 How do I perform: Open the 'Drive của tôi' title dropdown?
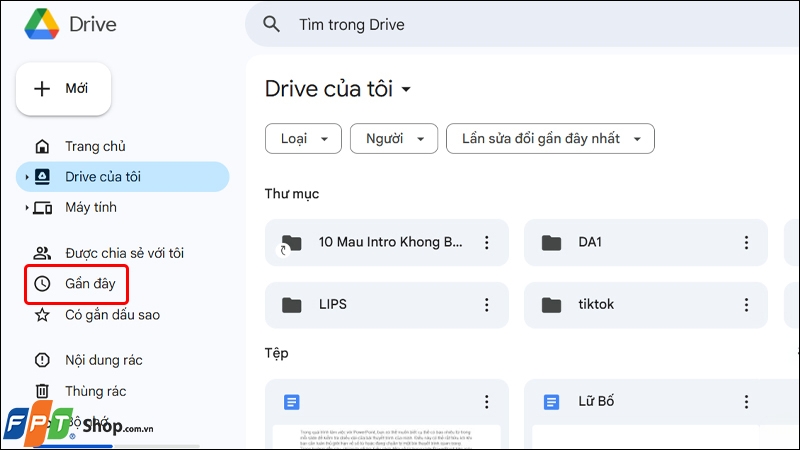(338, 89)
